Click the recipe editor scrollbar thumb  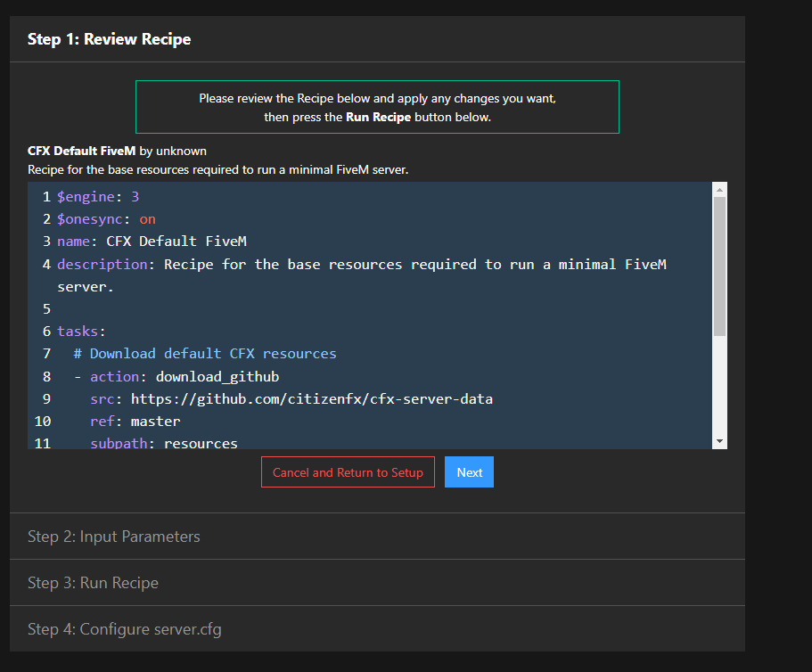pos(719,266)
